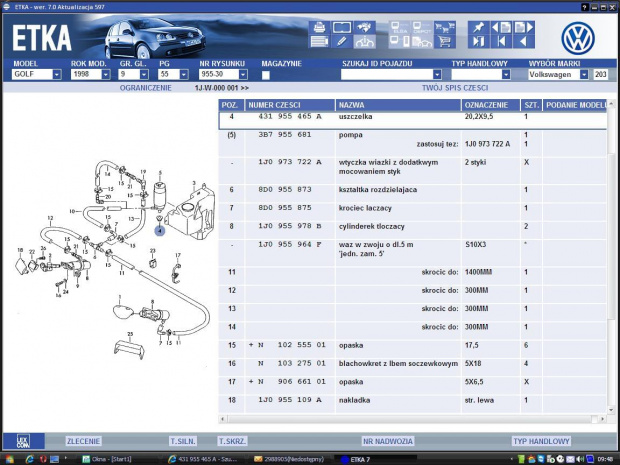Image resolution: width=620 pixels, height=465 pixels.
Task: Open the single shopping cart icon
Action: click(444, 41)
